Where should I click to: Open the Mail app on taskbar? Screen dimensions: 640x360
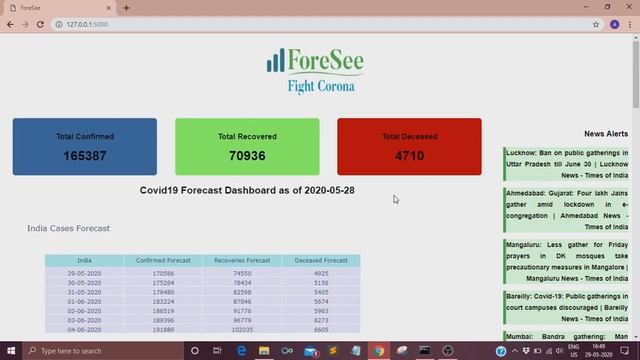coord(311,351)
